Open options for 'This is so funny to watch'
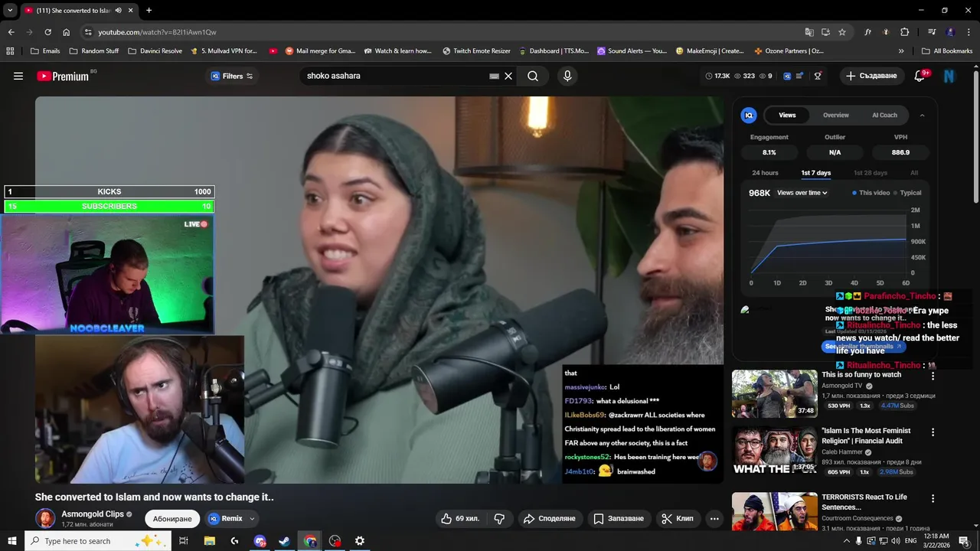980x551 pixels. click(x=933, y=376)
